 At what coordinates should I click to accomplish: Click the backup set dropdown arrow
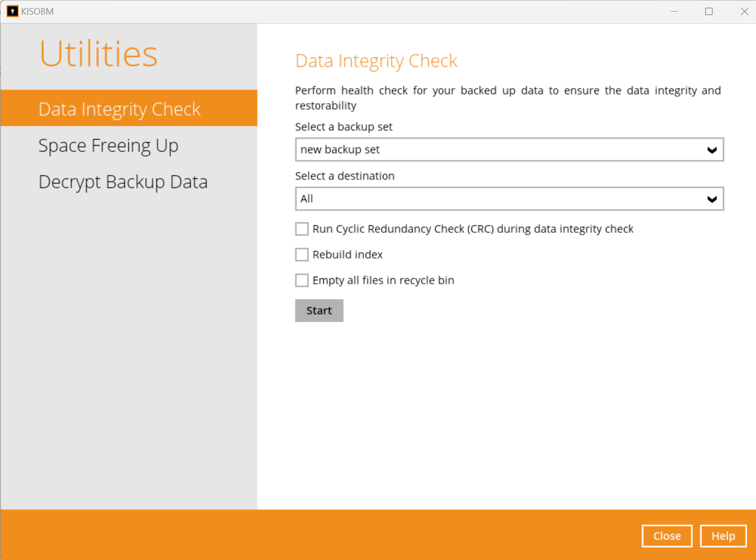click(711, 150)
